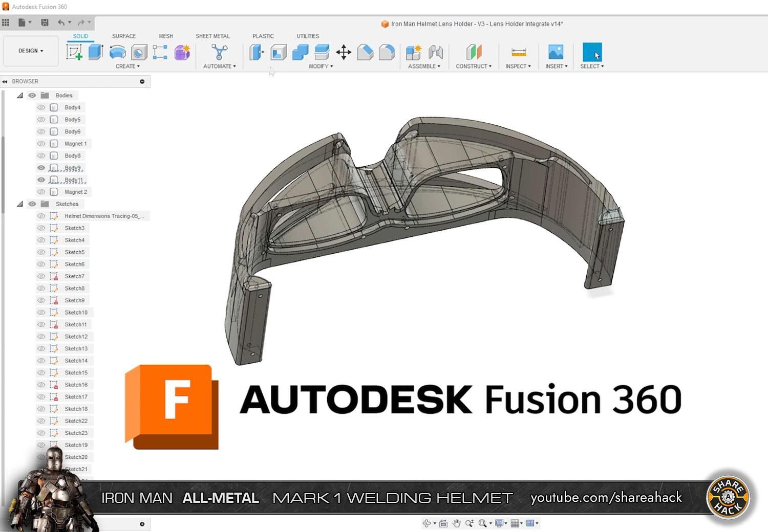The image size is (768, 532).
Task: Select the Joint tool in Assemble
Action: tap(435, 52)
